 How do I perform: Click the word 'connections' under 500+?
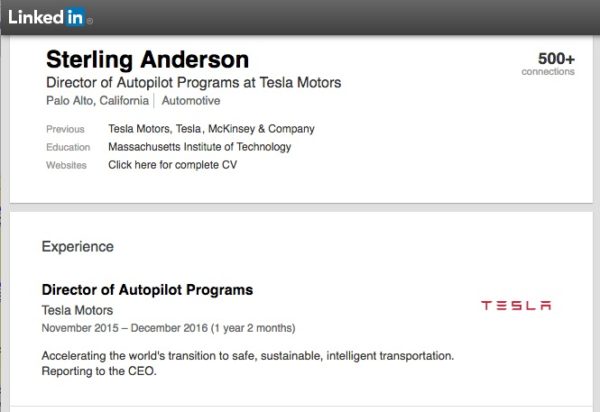548,72
